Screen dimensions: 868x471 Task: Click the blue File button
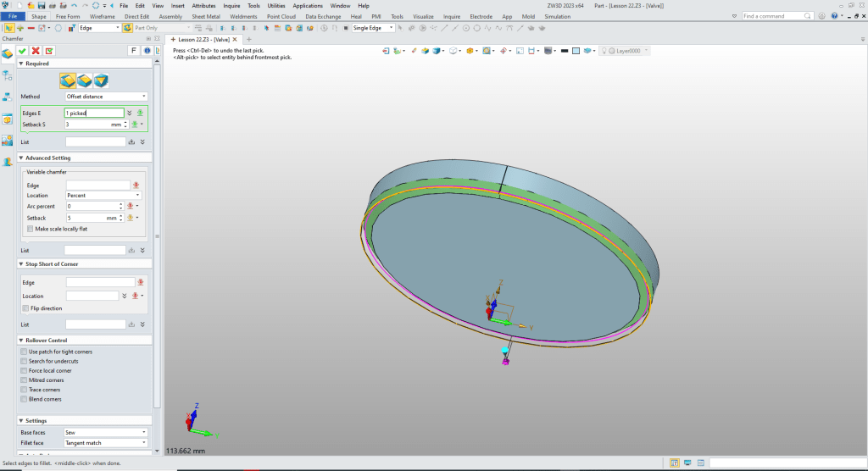(14, 16)
